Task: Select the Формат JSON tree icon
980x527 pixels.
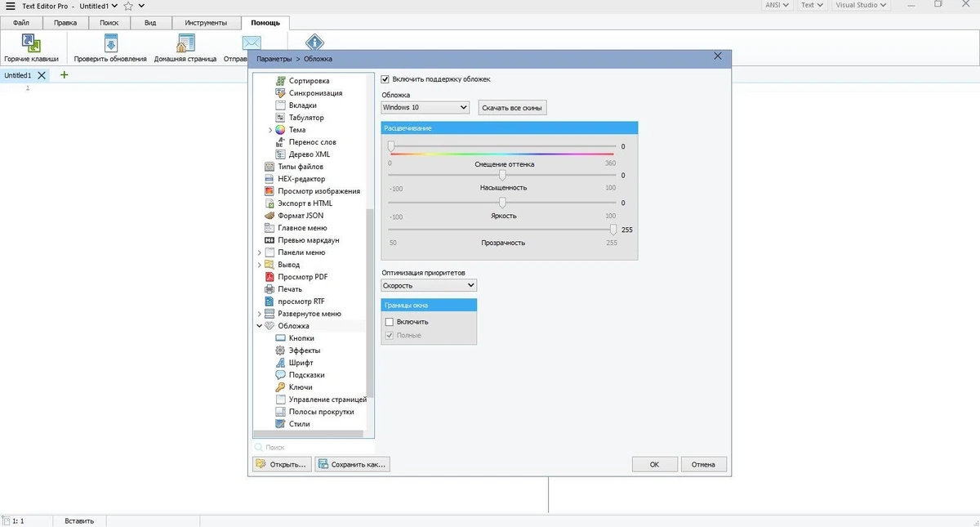Action: pyautogui.click(x=269, y=216)
